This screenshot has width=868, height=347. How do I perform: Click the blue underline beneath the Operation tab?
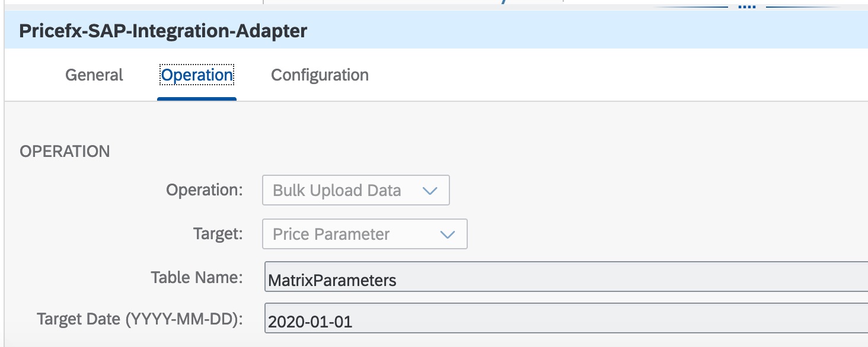click(x=197, y=98)
